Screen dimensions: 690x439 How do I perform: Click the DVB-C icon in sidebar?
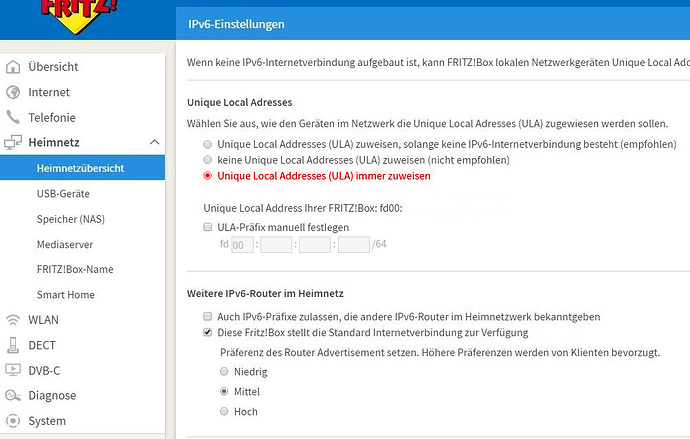click(x=13, y=370)
